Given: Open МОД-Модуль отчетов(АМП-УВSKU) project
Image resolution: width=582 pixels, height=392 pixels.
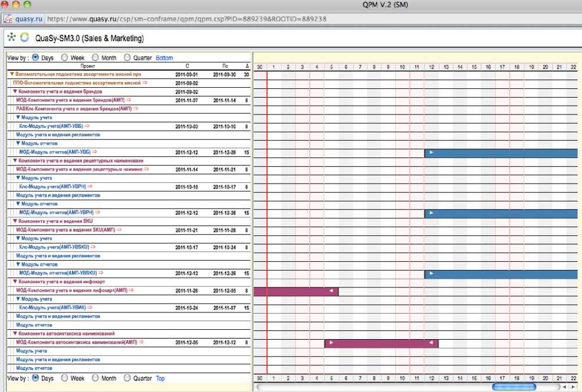Looking at the screenshot, I should click(58, 273).
